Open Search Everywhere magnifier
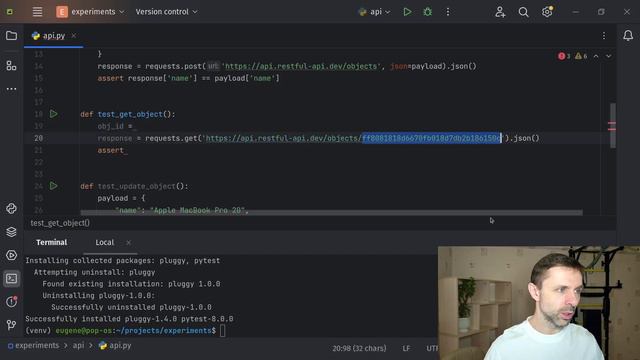640x360 pixels. (523, 12)
